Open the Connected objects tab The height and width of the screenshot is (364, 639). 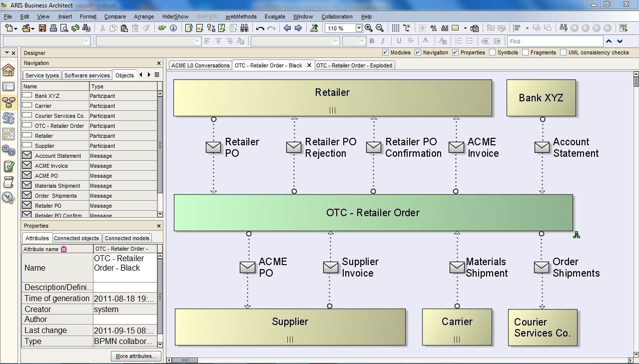(76, 238)
